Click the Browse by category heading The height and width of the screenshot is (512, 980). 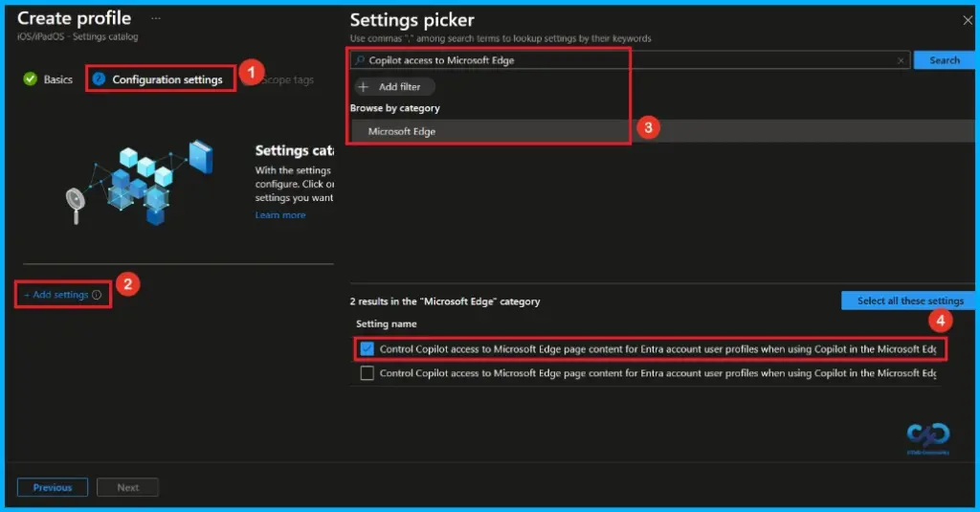395,108
